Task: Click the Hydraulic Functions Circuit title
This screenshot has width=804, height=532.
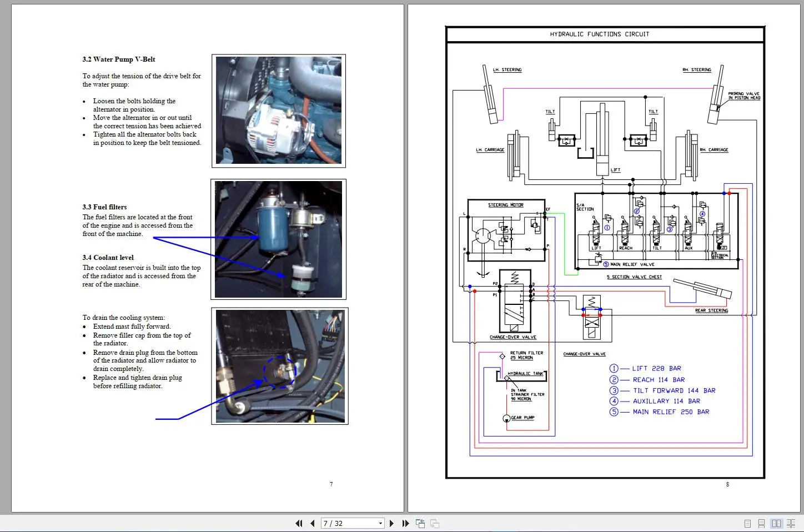Action: click(x=599, y=34)
